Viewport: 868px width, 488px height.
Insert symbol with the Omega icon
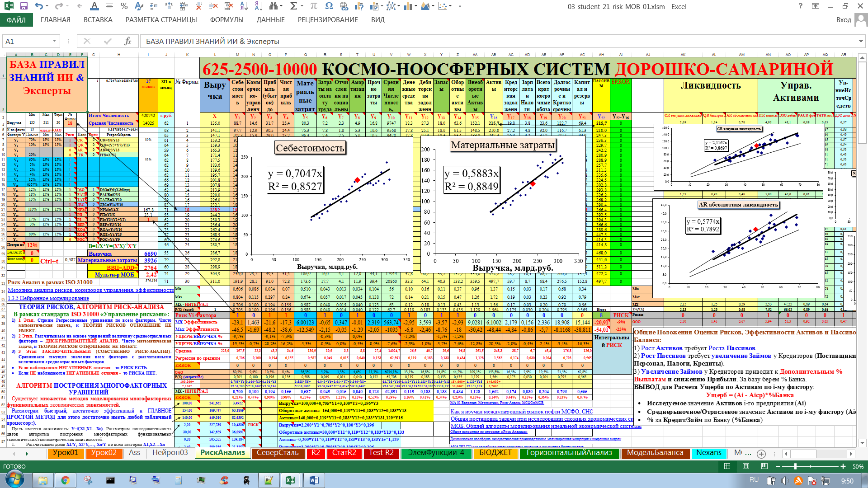[329, 6]
